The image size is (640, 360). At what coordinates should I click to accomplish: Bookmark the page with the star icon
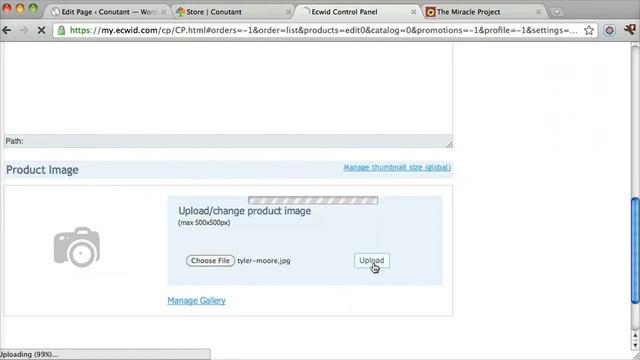coord(589,30)
